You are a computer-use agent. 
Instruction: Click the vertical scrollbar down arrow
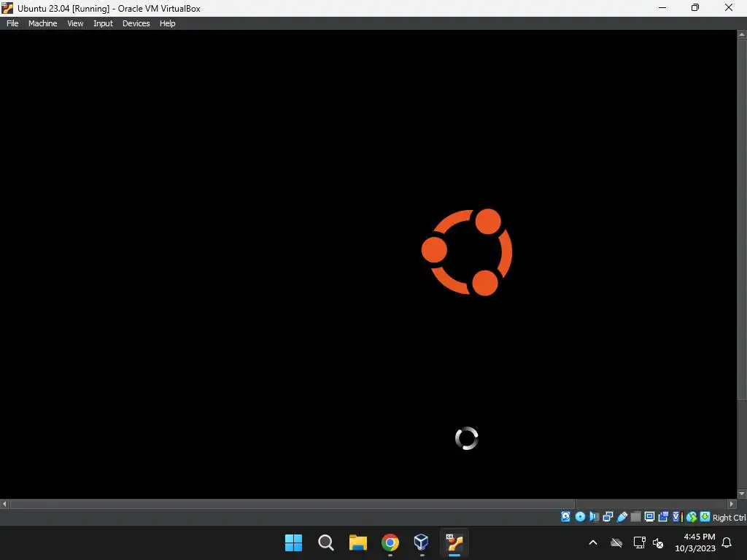(742, 494)
